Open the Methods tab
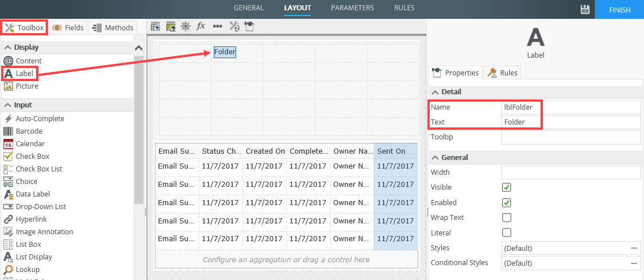This screenshot has width=644, height=280. point(113,27)
